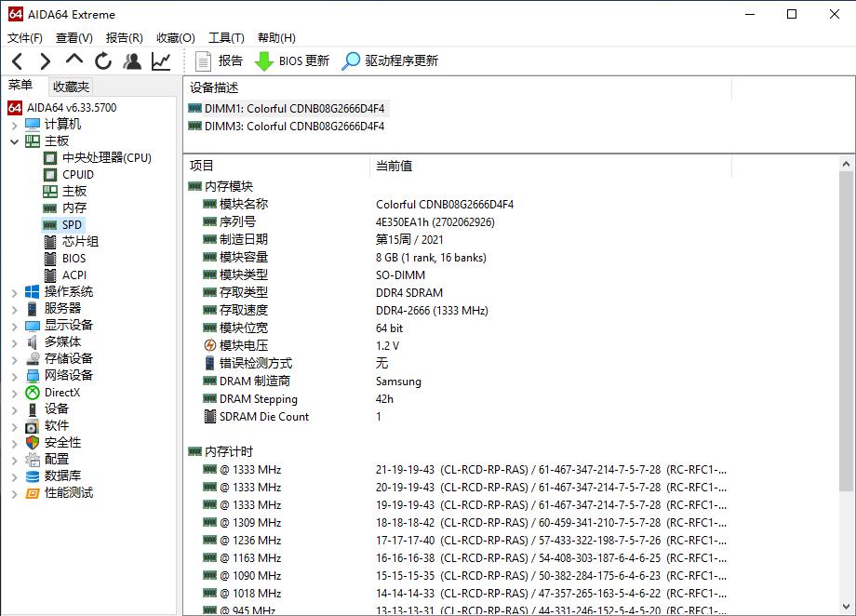The height and width of the screenshot is (616, 856).
Task: Click the back navigation arrow icon
Action: [x=19, y=60]
